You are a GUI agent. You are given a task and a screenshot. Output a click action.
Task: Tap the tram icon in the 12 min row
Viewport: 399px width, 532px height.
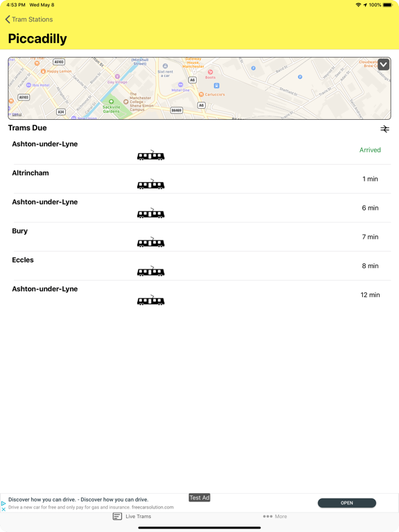150,300
